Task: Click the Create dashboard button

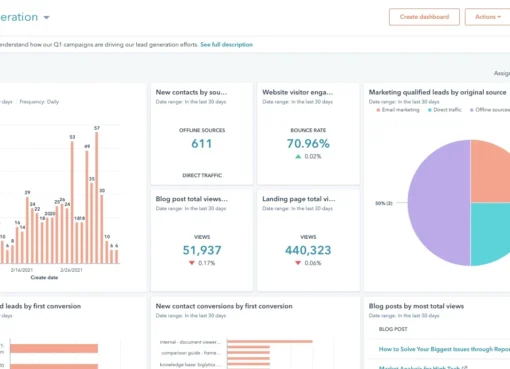Action: [x=424, y=17]
